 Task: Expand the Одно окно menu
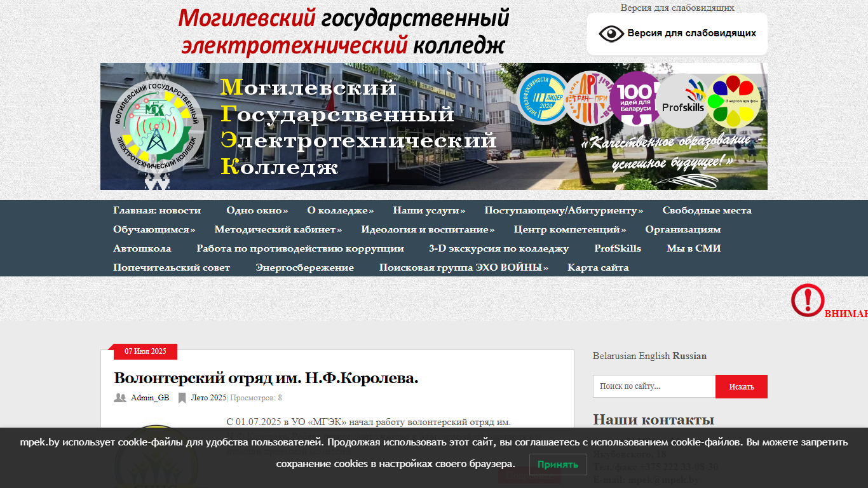pos(257,210)
